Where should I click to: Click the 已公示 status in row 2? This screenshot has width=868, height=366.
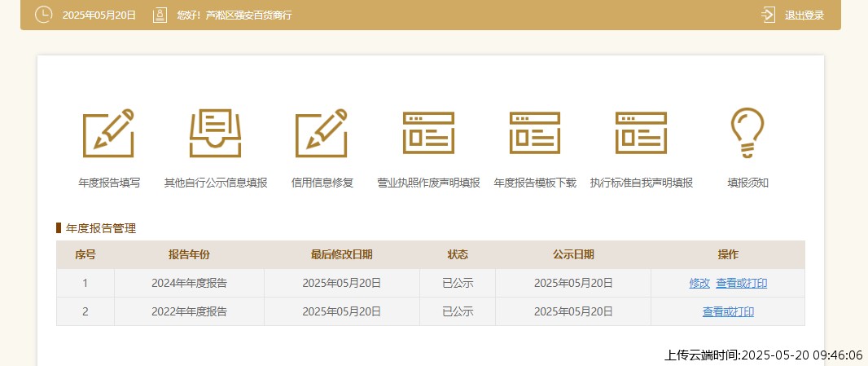point(458,311)
